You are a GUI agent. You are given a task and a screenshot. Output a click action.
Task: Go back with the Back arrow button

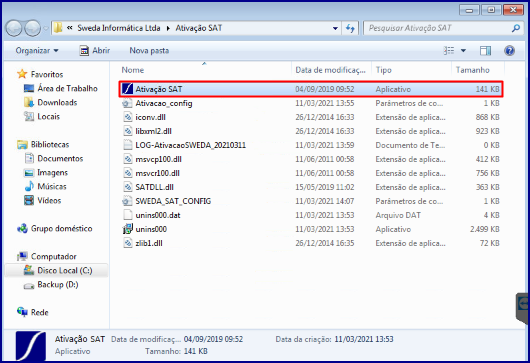(15, 28)
